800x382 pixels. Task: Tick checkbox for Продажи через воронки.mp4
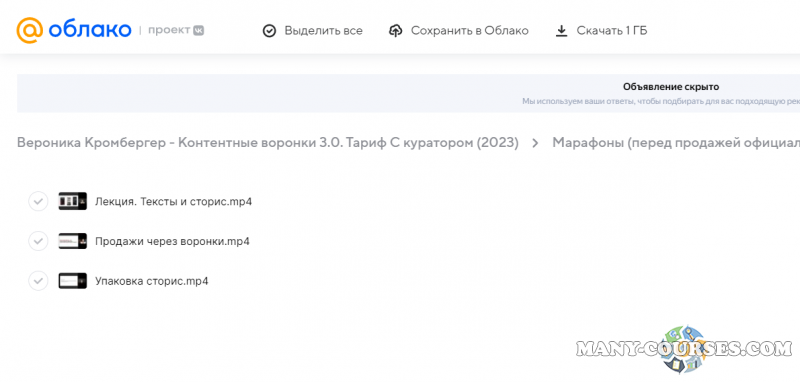38,241
